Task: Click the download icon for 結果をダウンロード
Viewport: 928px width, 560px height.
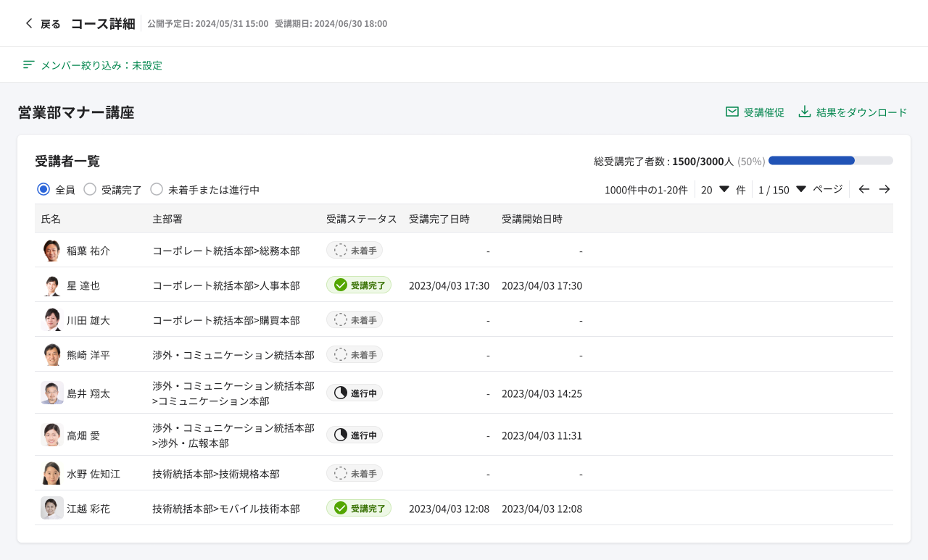Action: (805, 112)
